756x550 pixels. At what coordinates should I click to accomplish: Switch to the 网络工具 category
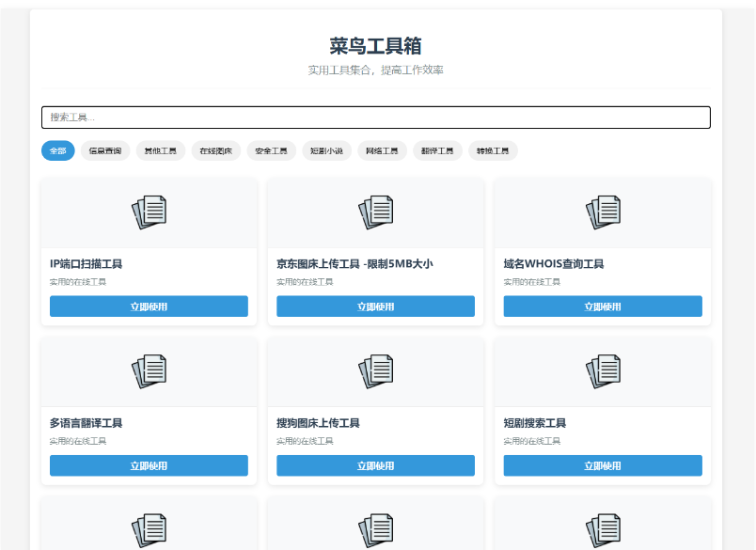coord(382,150)
